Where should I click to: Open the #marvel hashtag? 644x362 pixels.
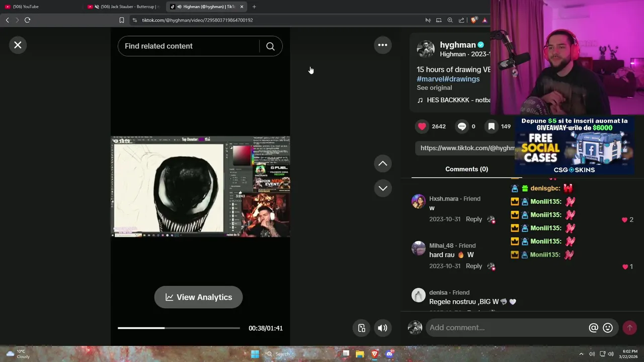[430, 79]
